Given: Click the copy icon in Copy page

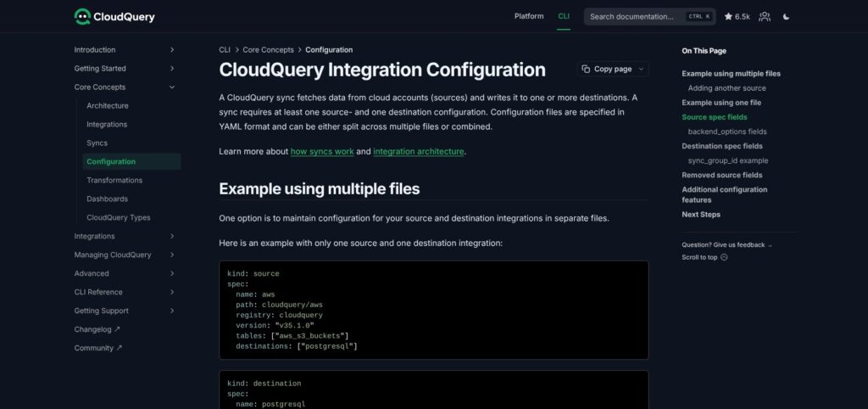Looking at the screenshot, I should pos(586,70).
